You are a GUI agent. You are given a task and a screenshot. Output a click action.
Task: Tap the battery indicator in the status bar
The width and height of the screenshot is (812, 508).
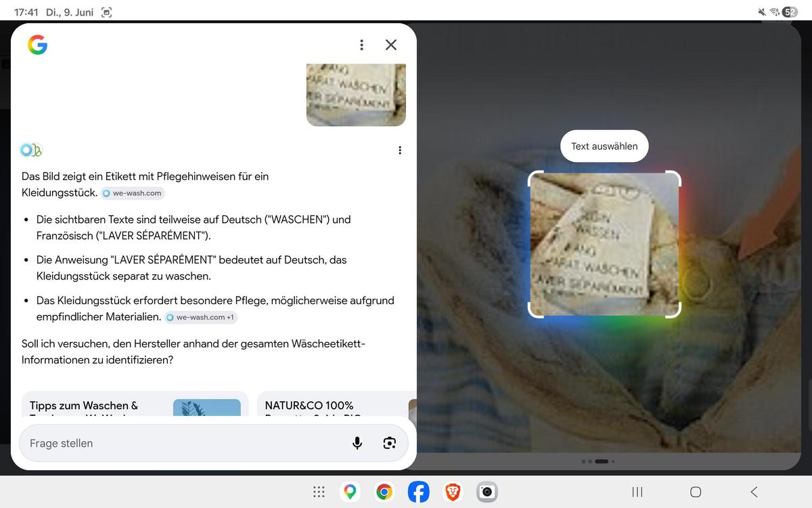pos(790,12)
